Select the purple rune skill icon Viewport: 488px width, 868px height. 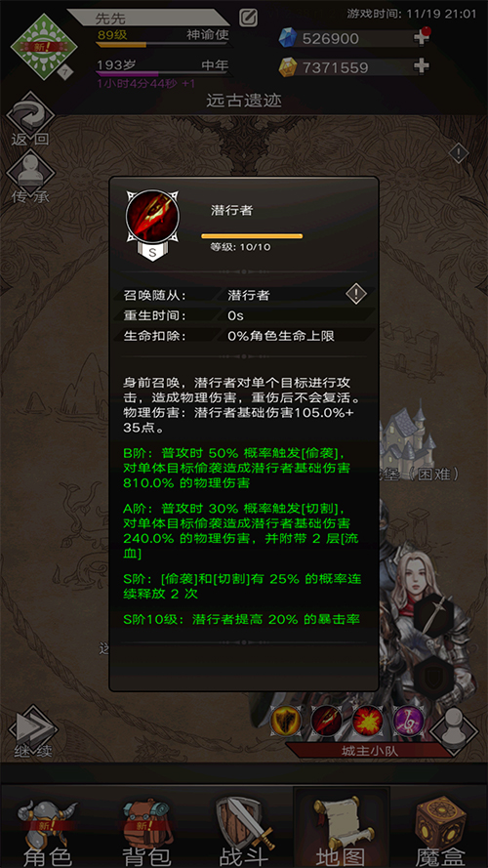click(408, 721)
